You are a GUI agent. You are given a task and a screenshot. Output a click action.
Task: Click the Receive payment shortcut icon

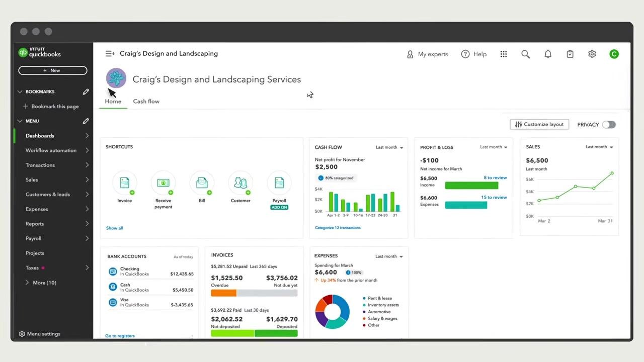163,183
